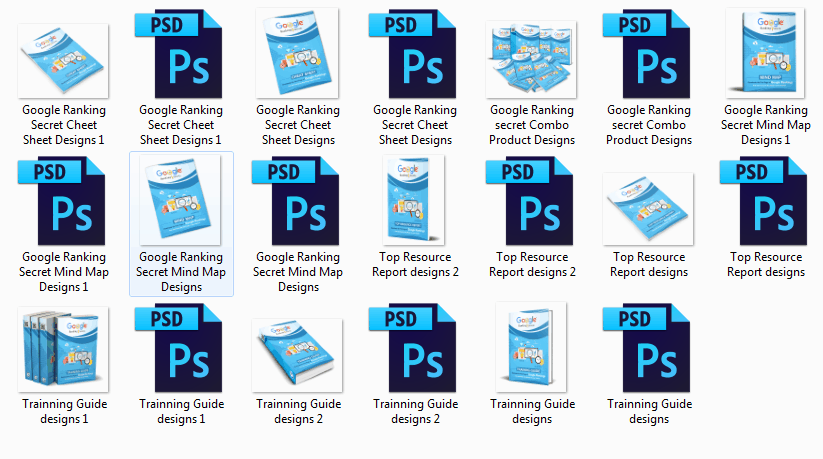Click the Top Resource Report designs 2 PSD icon
Image resolution: width=823 pixels, height=459 pixels.
pos(532,203)
